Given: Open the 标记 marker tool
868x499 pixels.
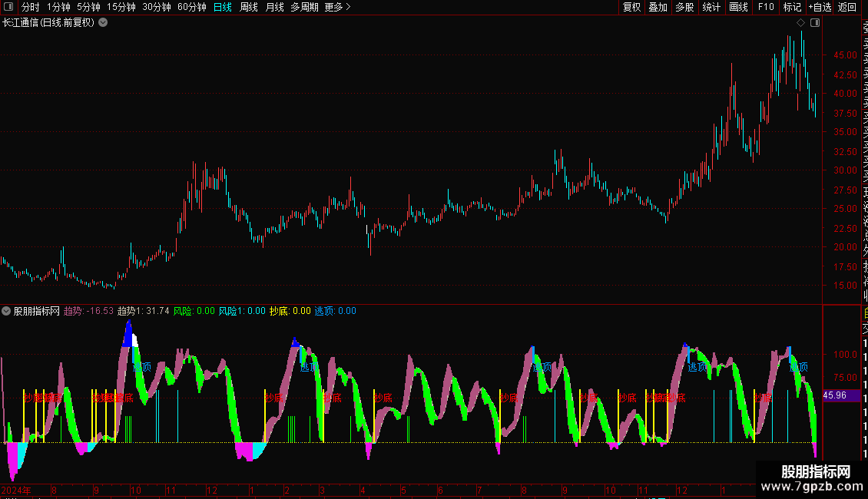Looking at the screenshot, I should (x=792, y=7).
